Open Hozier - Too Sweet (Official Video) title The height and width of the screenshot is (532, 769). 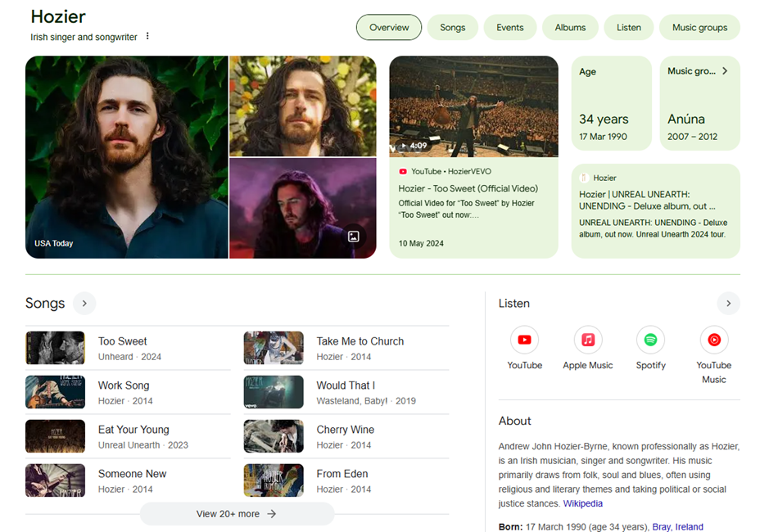(468, 189)
